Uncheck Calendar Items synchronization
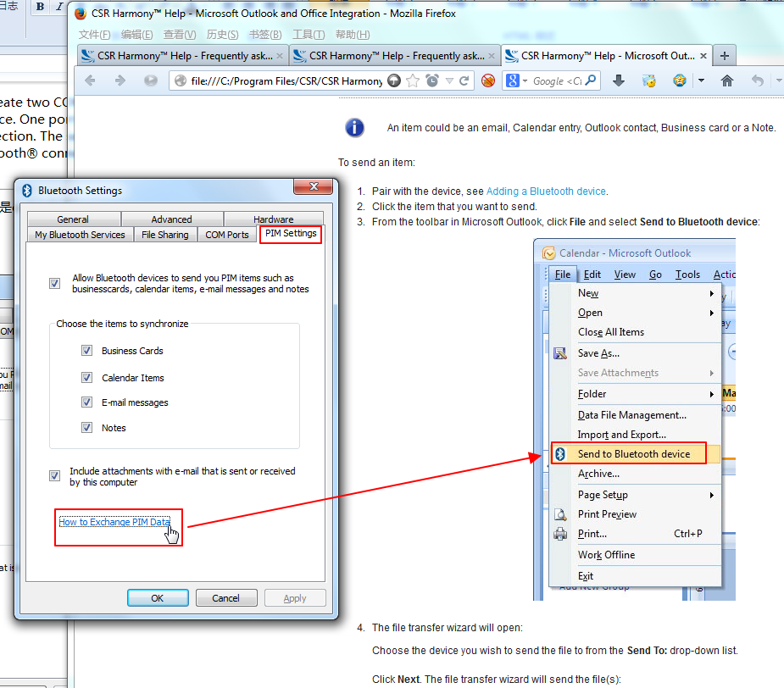784x688 pixels. pyautogui.click(x=86, y=378)
